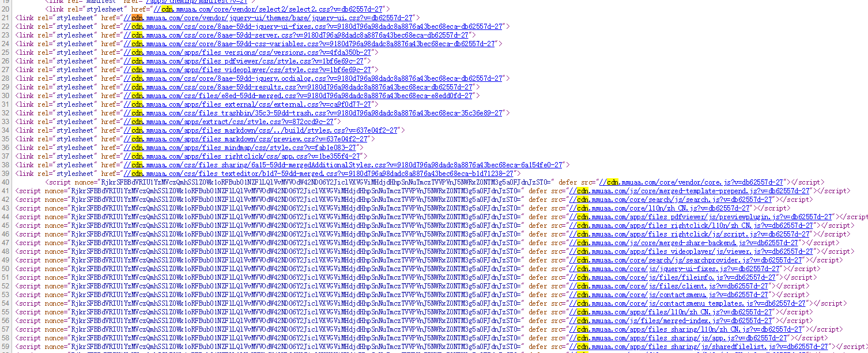
Task: Follow the files_sharing/js/app.js link
Action: (678, 338)
